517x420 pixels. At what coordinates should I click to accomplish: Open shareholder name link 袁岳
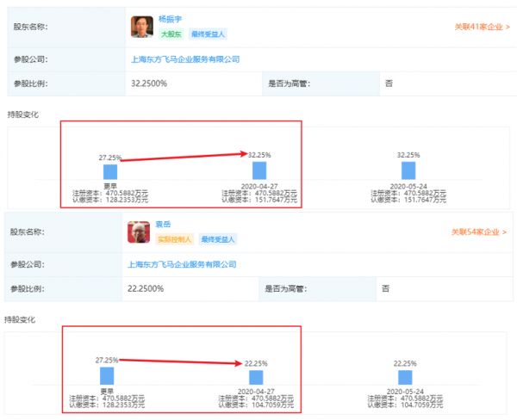(x=163, y=224)
